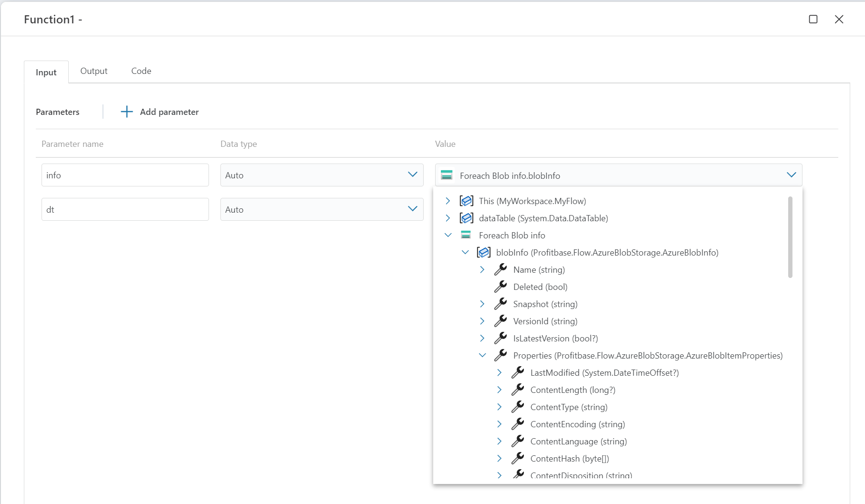Collapse the blobInfo node
The height and width of the screenshot is (504, 865).
(465, 252)
